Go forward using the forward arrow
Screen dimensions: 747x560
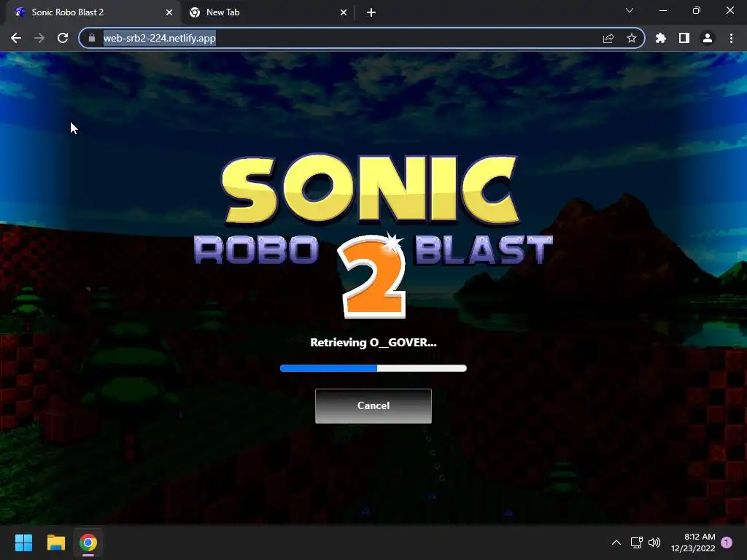tap(39, 38)
